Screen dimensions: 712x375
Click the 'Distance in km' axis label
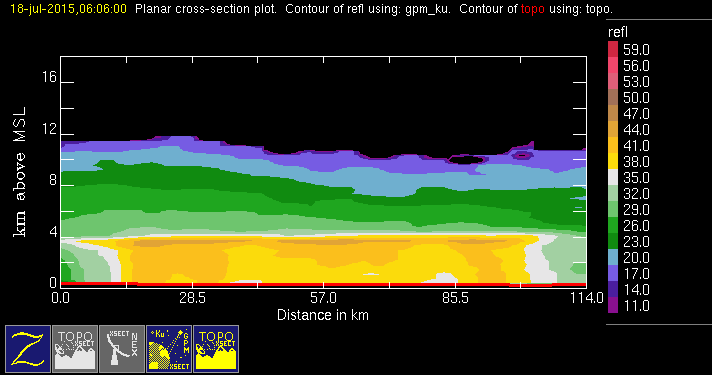point(323,315)
